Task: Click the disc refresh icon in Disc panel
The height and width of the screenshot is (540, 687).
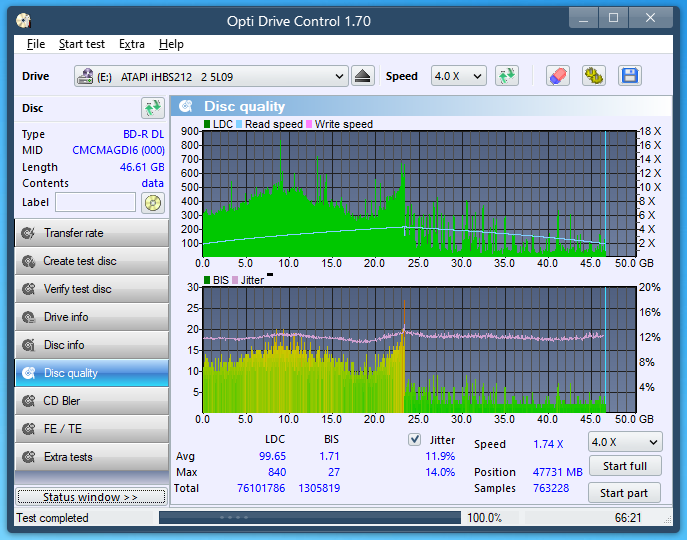Action: click(x=152, y=108)
